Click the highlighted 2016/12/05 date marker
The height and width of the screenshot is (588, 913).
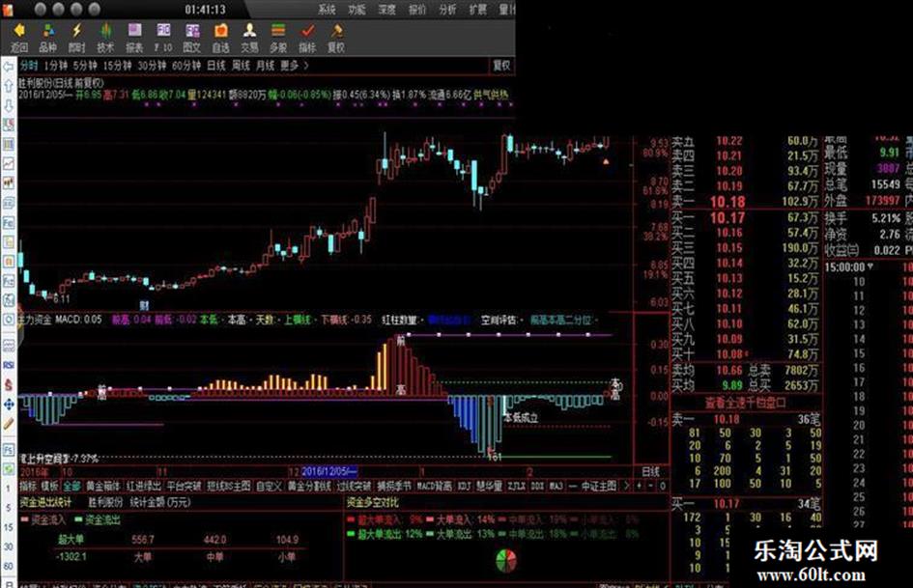click(x=329, y=471)
